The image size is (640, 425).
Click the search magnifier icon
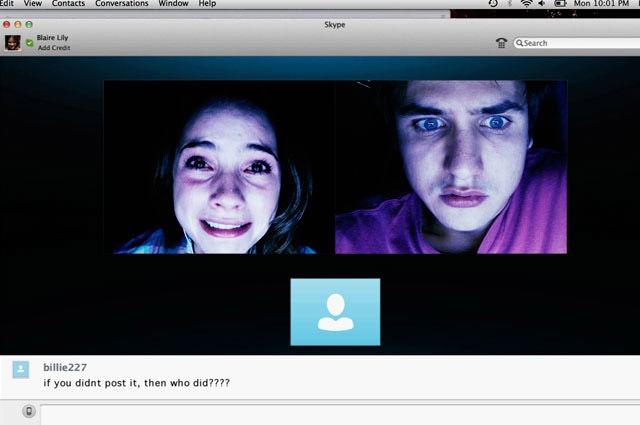coord(519,43)
